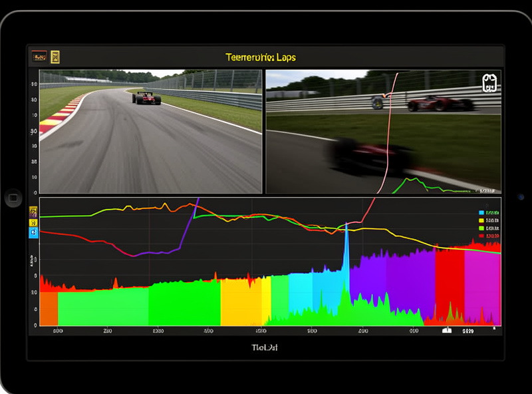Click the white caption text below the graph
Screen dimensions: 532x394
tap(265, 347)
